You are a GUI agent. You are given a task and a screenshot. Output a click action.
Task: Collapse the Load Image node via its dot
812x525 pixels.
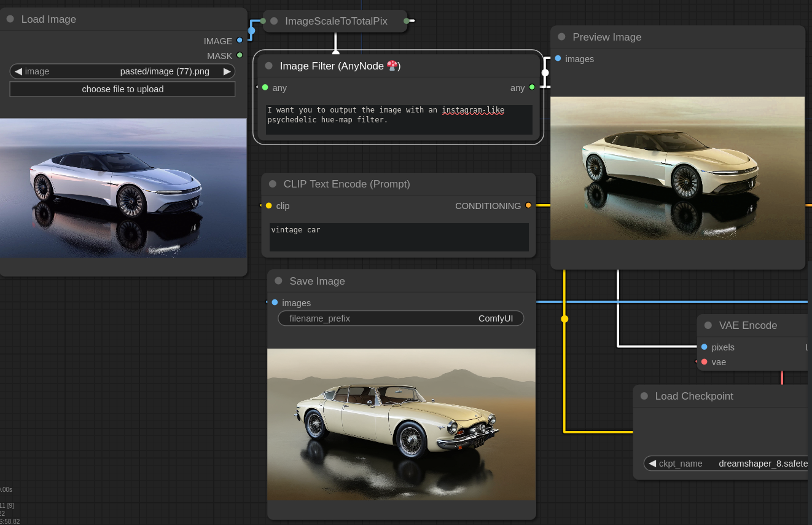10,19
